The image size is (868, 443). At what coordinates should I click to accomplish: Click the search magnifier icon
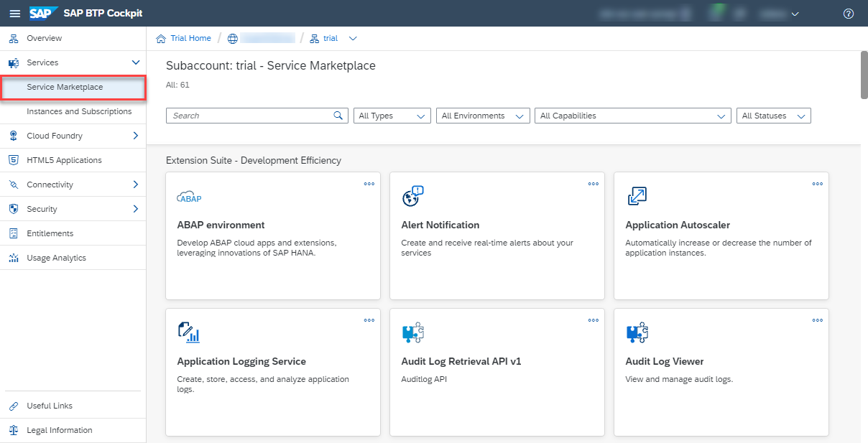(x=338, y=116)
